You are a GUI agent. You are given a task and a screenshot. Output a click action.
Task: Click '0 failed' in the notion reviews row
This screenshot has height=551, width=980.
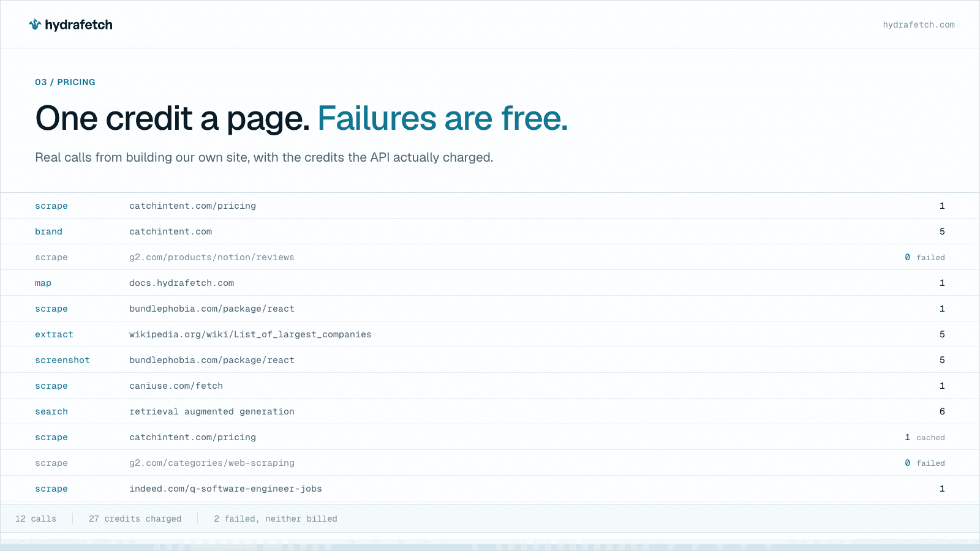pos(924,257)
